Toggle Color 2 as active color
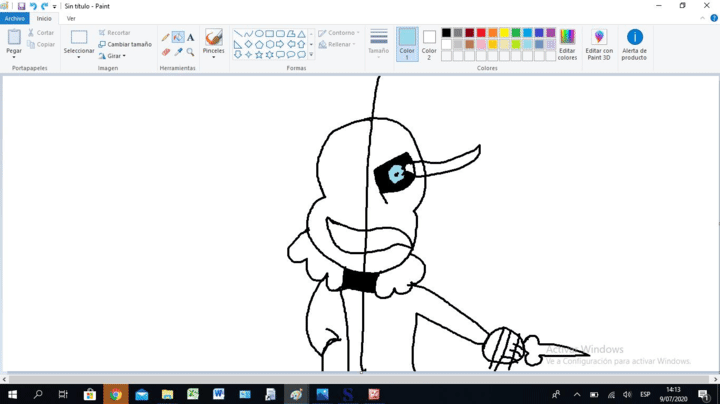This screenshot has height=404, width=720. (429, 43)
